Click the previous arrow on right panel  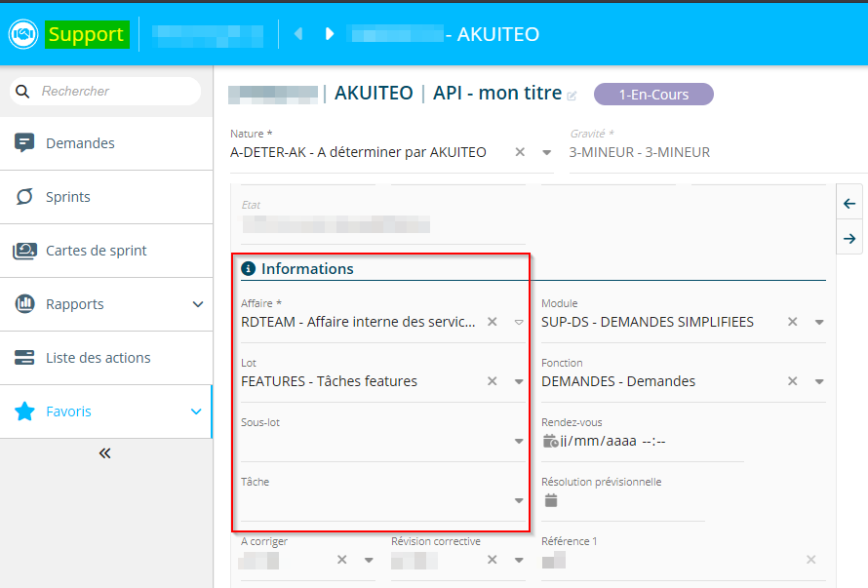coord(849,204)
